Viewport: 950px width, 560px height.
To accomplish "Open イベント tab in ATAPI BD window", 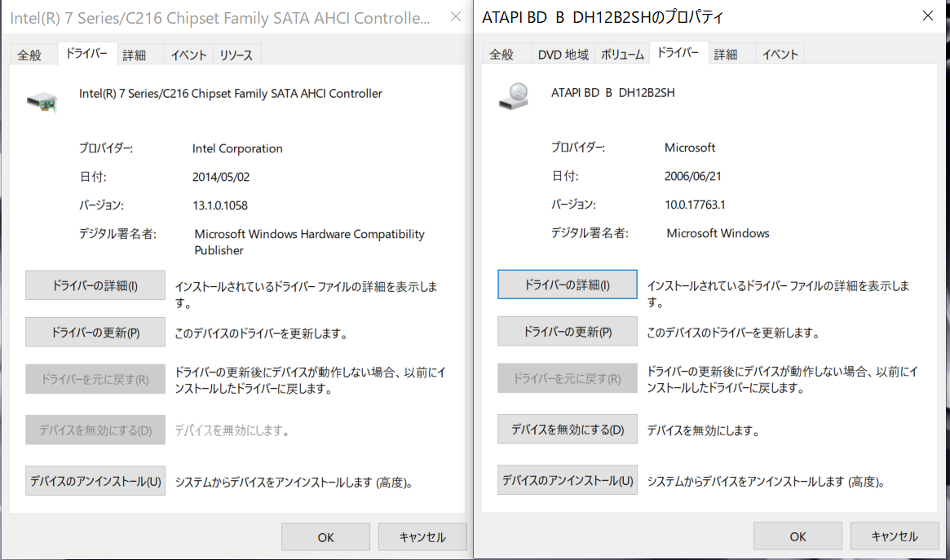I will point(780,55).
